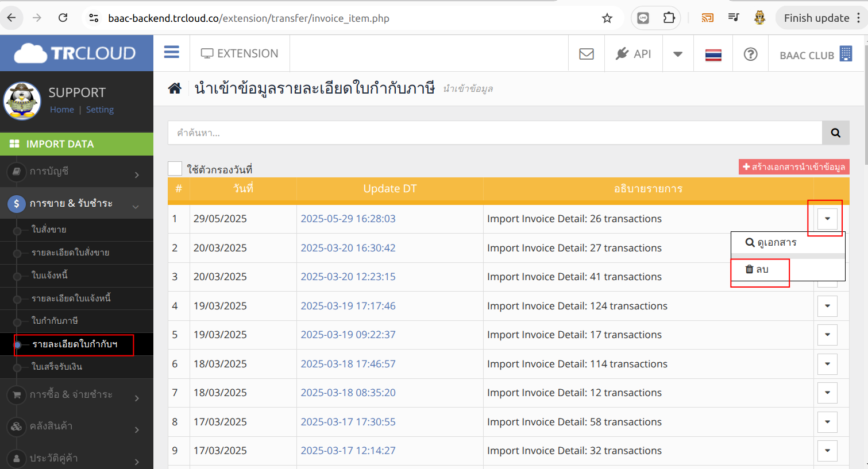The width and height of the screenshot is (868, 469).
Task: Open the BAAC CLUB company menu
Action: (816, 55)
